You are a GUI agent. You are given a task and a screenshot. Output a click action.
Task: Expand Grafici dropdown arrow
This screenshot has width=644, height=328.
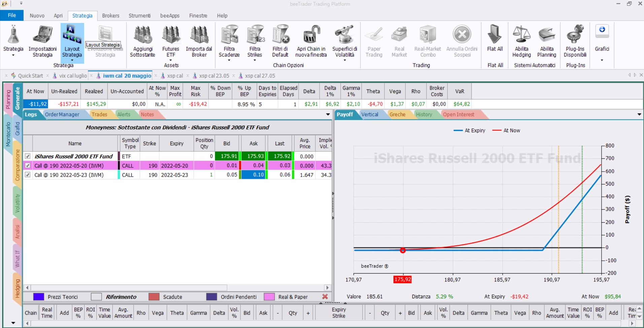602,60
